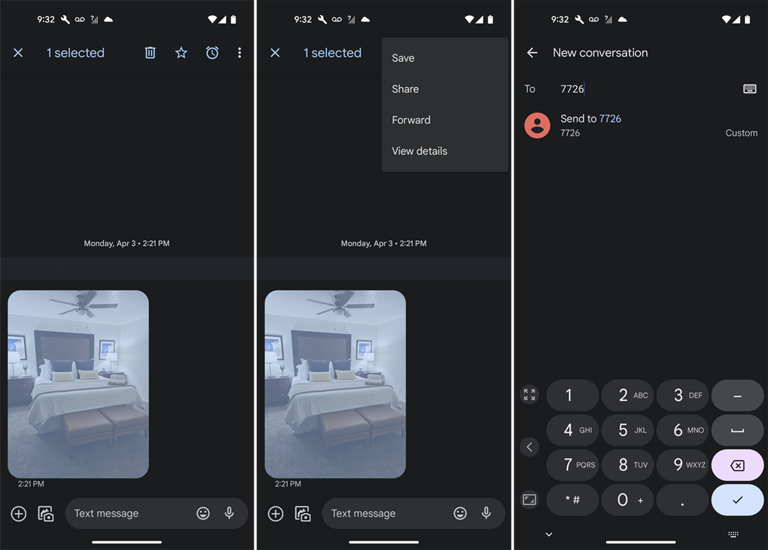The width and height of the screenshot is (768, 550).
Task: Tap the Custom label in suggestion row
Action: coord(742,133)
